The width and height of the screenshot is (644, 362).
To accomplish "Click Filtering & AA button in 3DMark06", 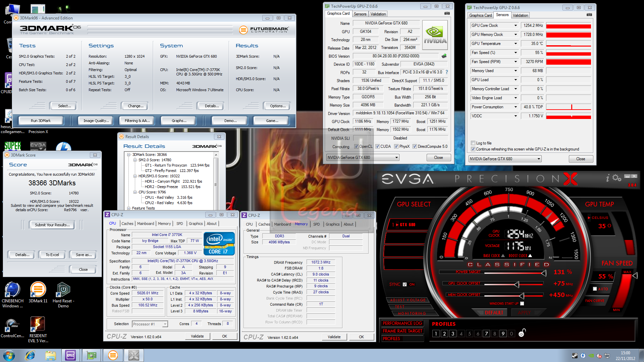I will pos(137,121).
